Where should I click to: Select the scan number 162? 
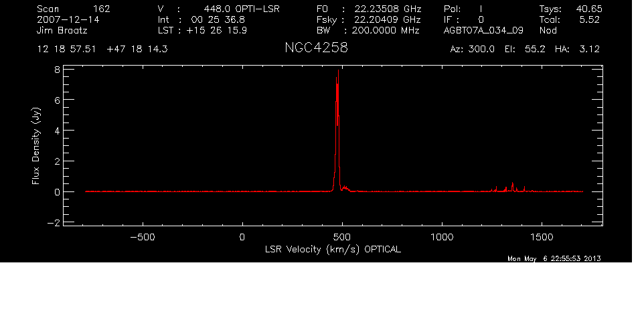click(x=102, y=9)
